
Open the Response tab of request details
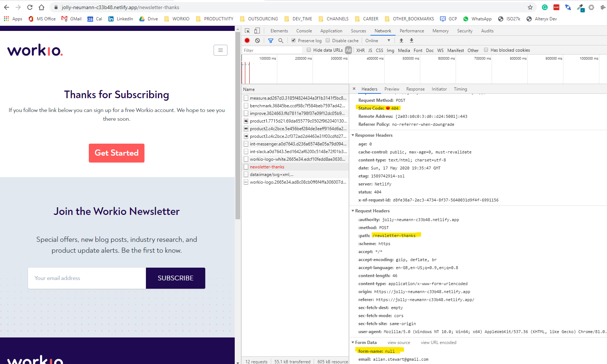(x=416, y=89)
